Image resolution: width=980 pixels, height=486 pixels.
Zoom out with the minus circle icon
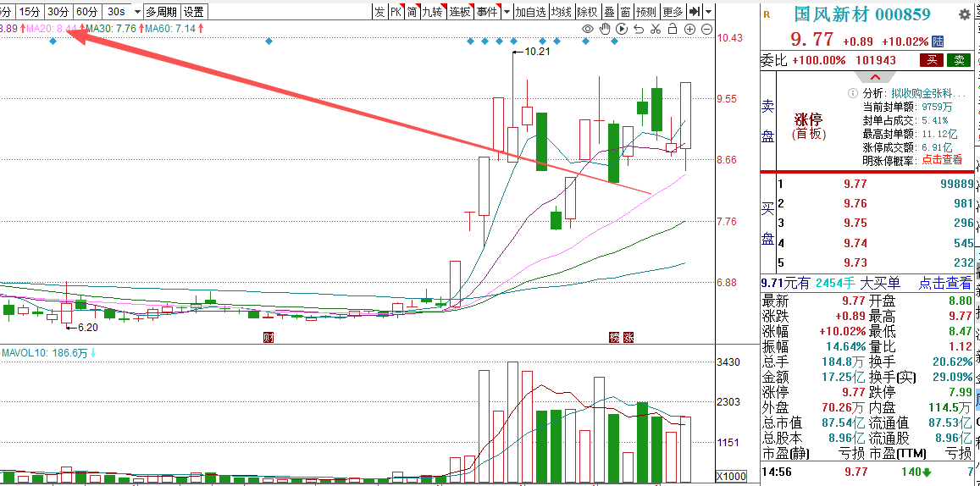[706, 29]
